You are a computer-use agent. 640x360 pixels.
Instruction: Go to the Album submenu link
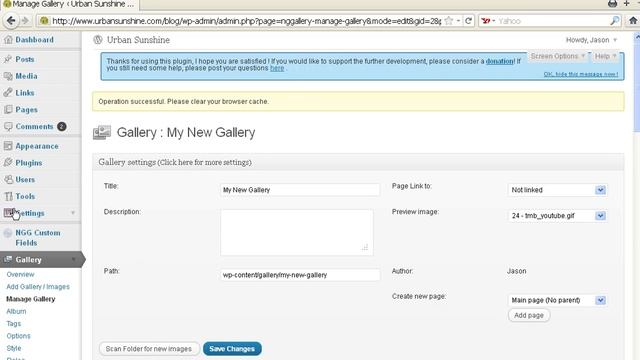tap(16, 311)
